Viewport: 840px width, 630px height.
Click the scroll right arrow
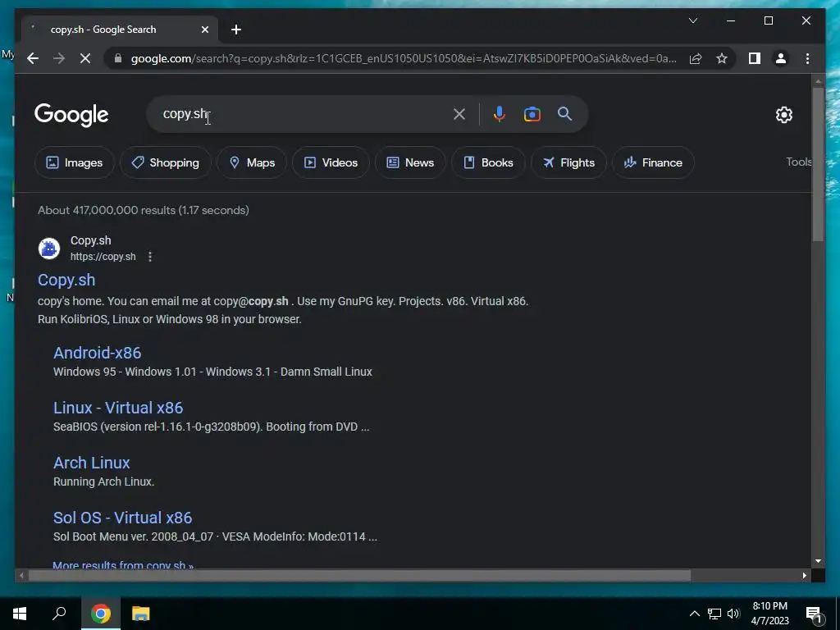click(x=804, y=575)
